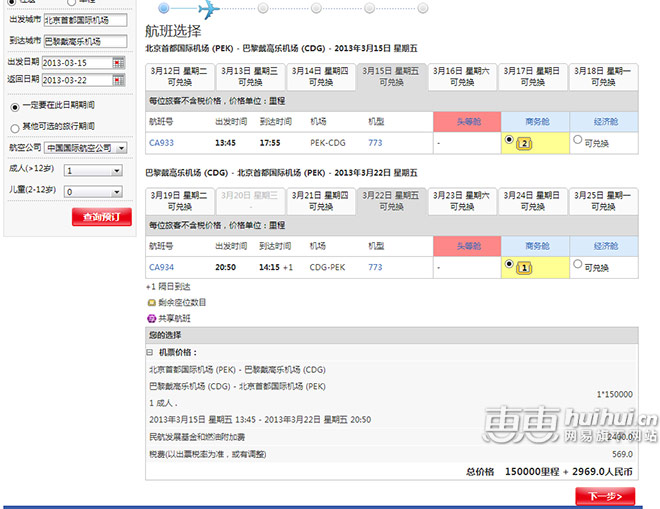This screenshot has height=509, width=660.
Task: Click the CDG-PEK route cell
Action: pos(327,267)
